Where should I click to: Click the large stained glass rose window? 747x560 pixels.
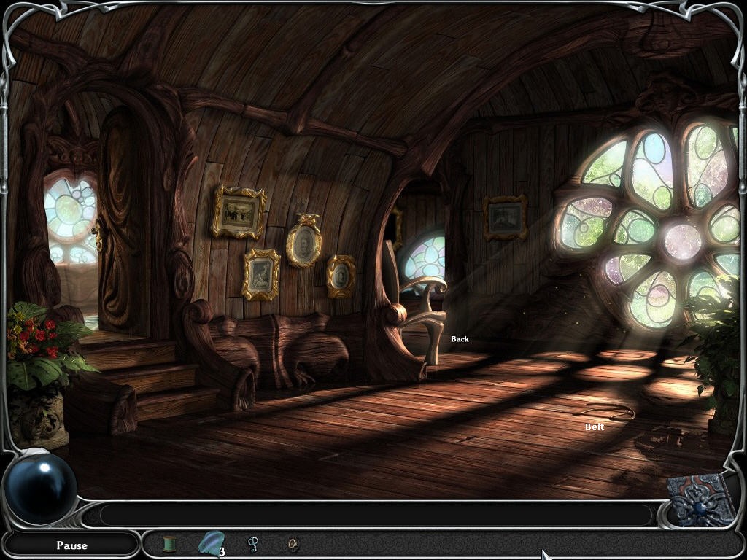[657, 226]
